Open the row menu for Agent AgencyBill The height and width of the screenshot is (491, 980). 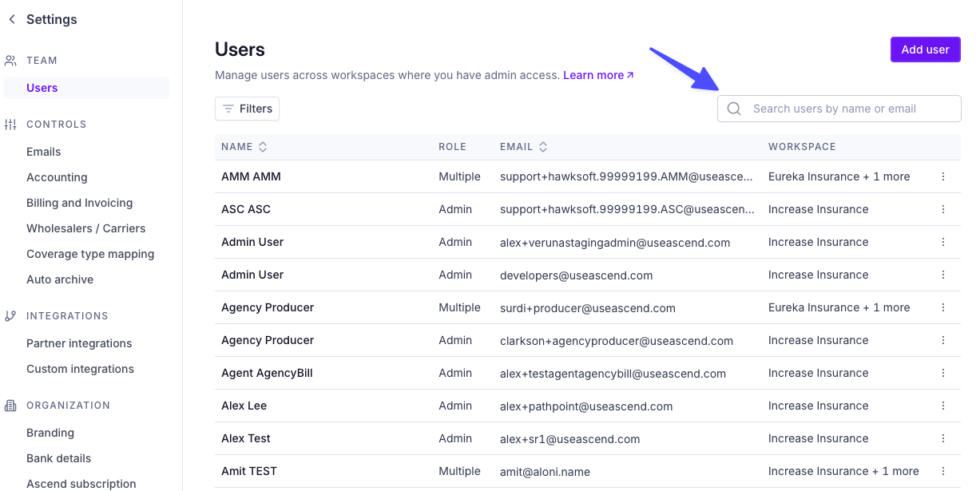(943, 373)
